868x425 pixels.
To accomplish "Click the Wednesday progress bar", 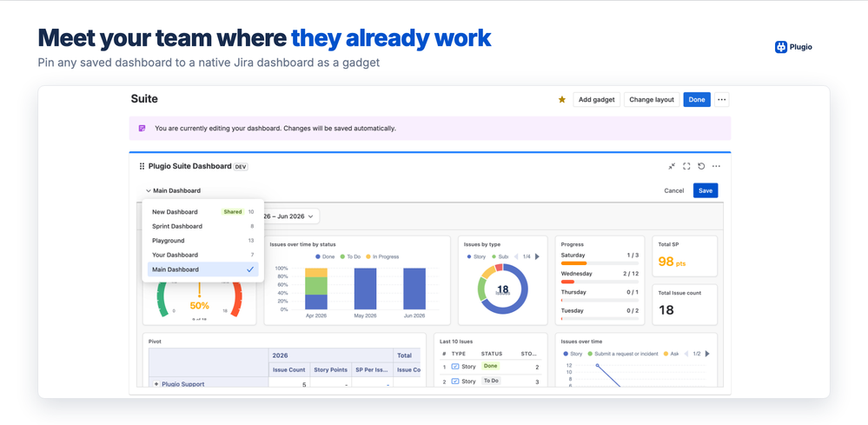I will pos(600,282).
